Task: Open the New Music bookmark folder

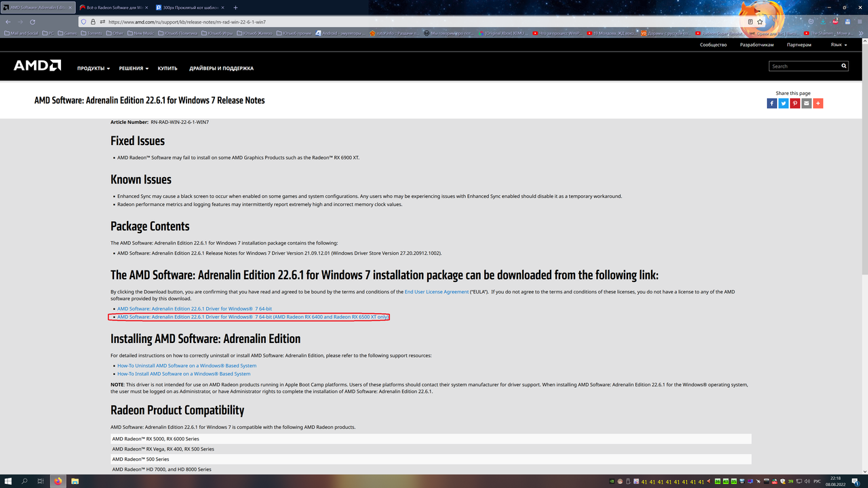Action: coord(140,33)
